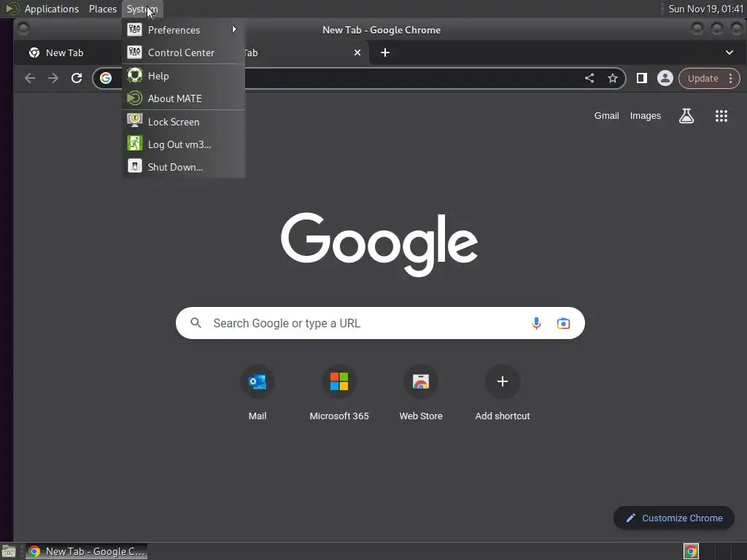
Task: Open a new tab with plus button
Action: click(385, 52)
